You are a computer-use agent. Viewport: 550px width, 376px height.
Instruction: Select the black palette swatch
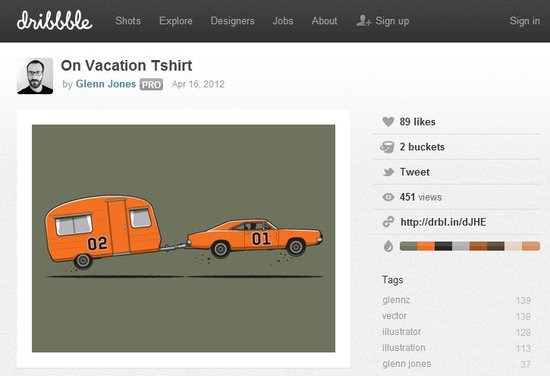[x=443, y=246]
